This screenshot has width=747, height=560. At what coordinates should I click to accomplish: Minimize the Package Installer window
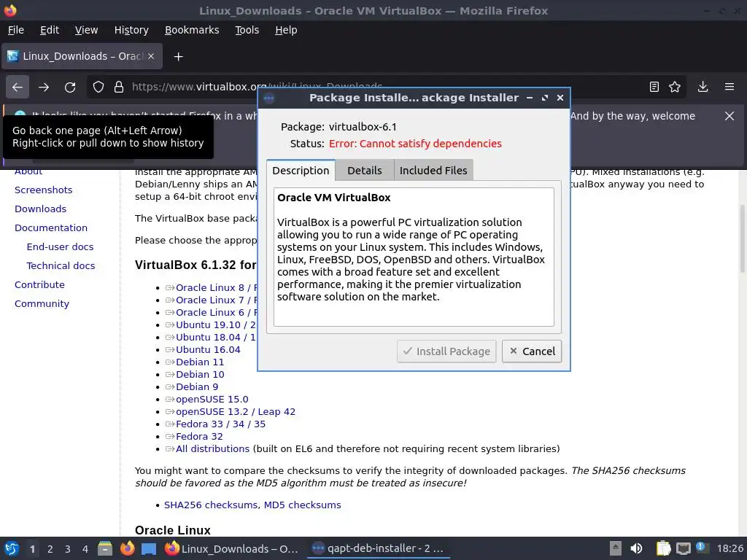tap(530, 98)
